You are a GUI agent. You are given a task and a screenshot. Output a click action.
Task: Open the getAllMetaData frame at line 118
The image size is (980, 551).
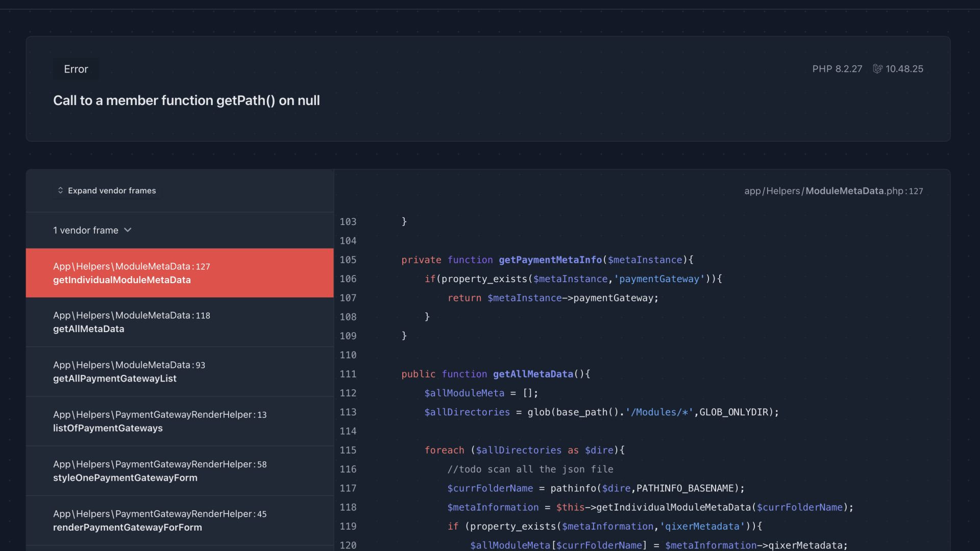coord(180,322)
